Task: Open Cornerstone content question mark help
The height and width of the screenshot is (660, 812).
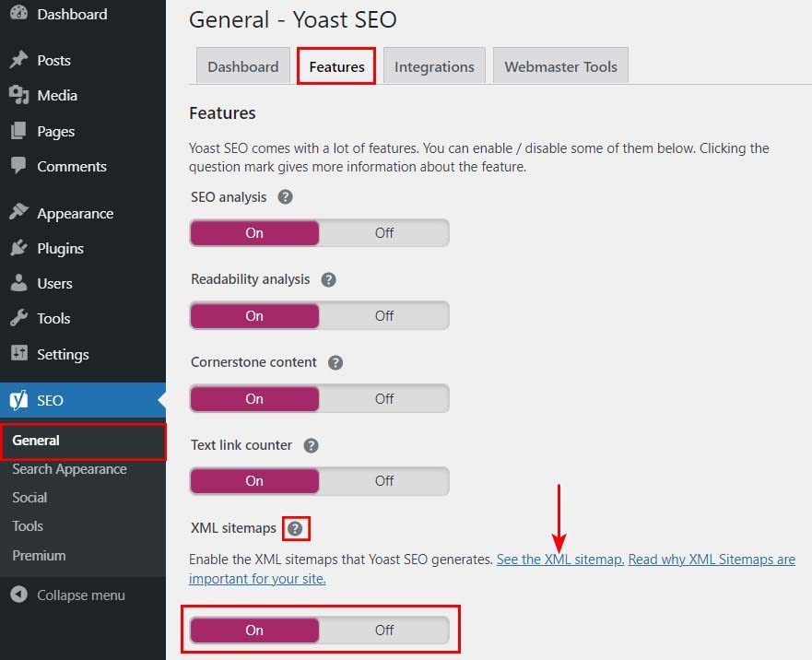Action: click(x=335, y=362)
